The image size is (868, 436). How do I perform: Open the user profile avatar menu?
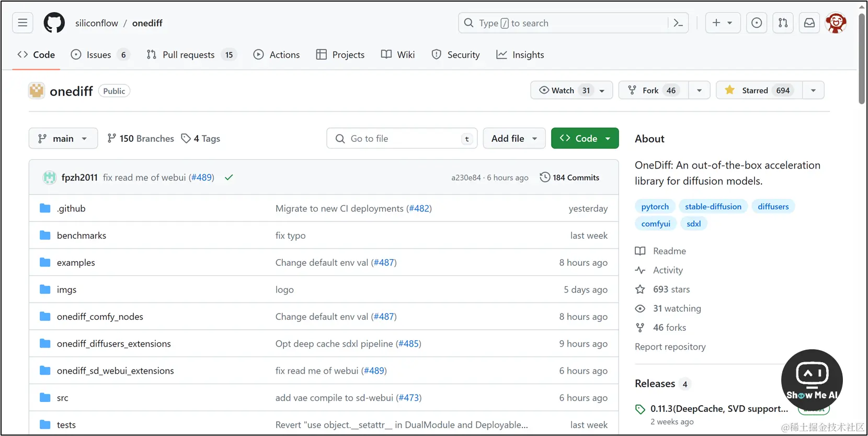pos(836,23)
